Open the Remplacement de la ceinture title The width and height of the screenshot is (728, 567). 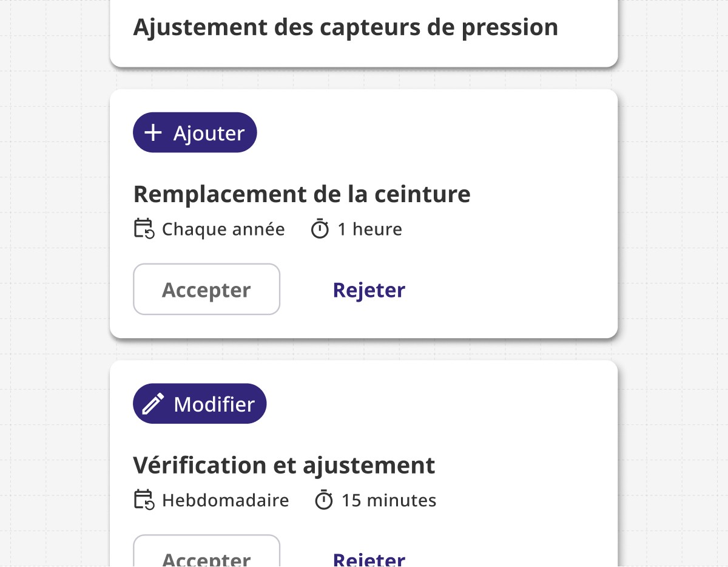tap(302, 194)
